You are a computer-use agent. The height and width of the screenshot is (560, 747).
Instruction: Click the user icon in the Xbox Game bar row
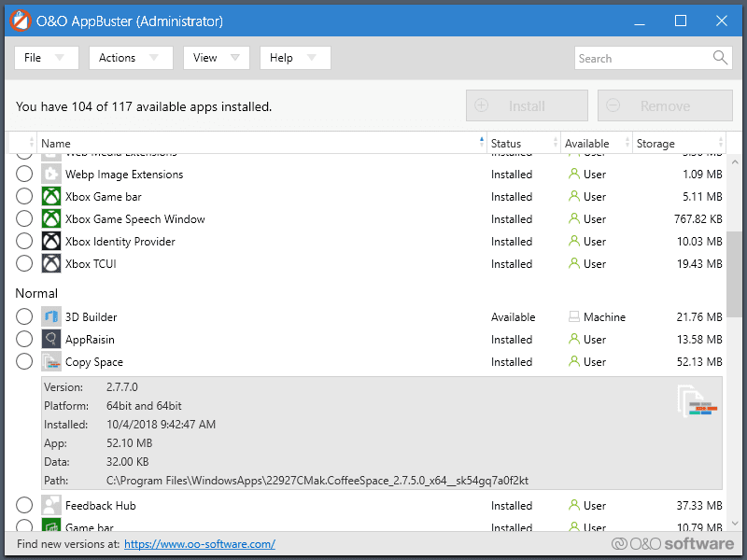(x=574, y=196)
